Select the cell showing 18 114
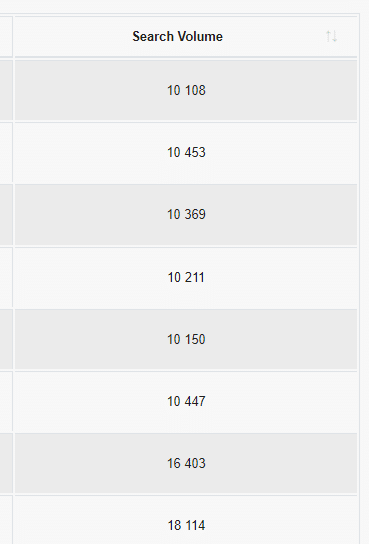Image resolution: width=369 pixels, height=544 pixels. click(186, 520)
